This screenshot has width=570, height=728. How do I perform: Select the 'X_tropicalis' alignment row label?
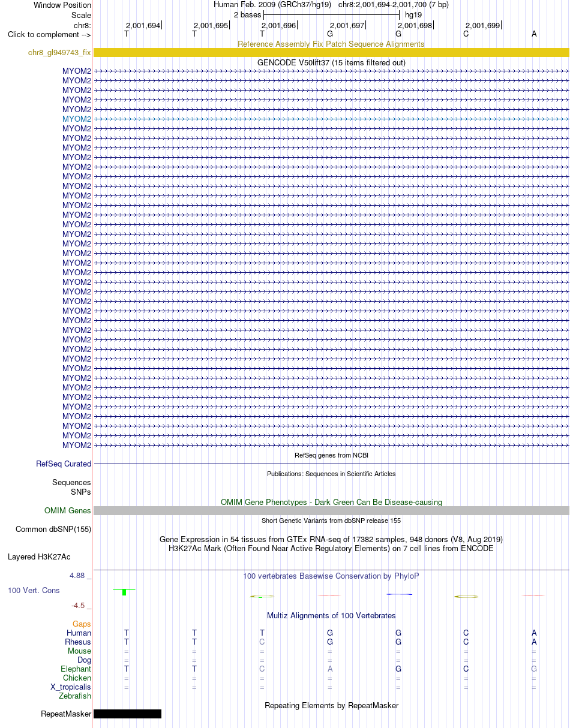click(71, 687)
